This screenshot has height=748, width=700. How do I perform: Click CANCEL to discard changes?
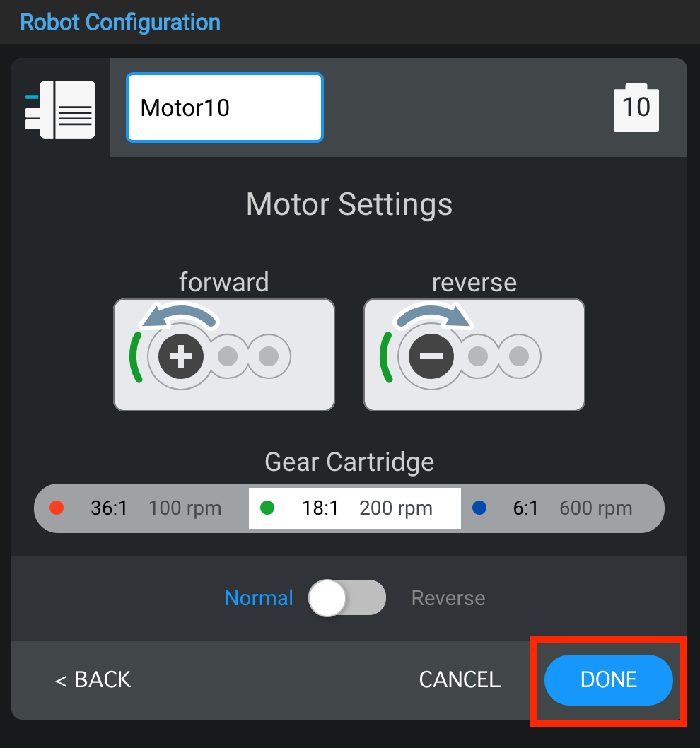tap(459, 679)
